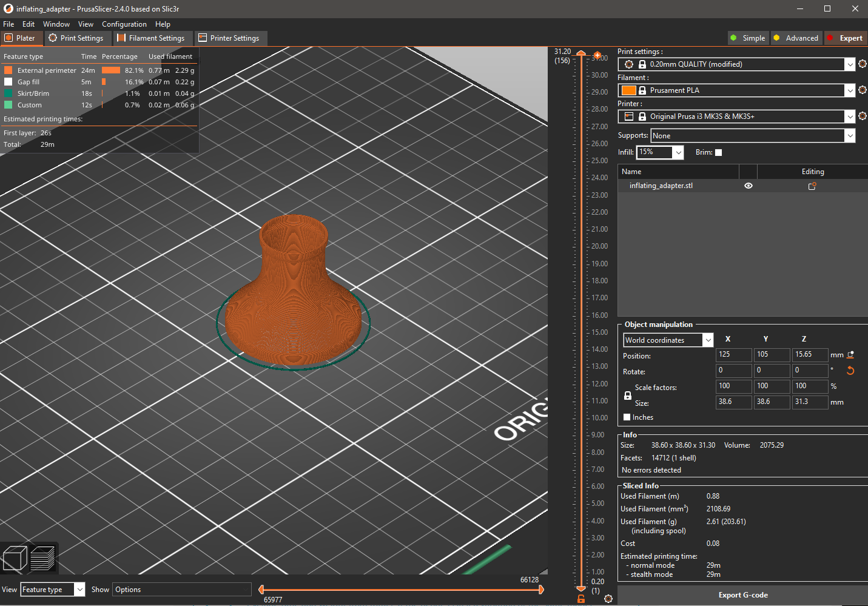Open the Infill percentage dropdown
Screen dimensions: 868x606
click(x=678, y=152)
